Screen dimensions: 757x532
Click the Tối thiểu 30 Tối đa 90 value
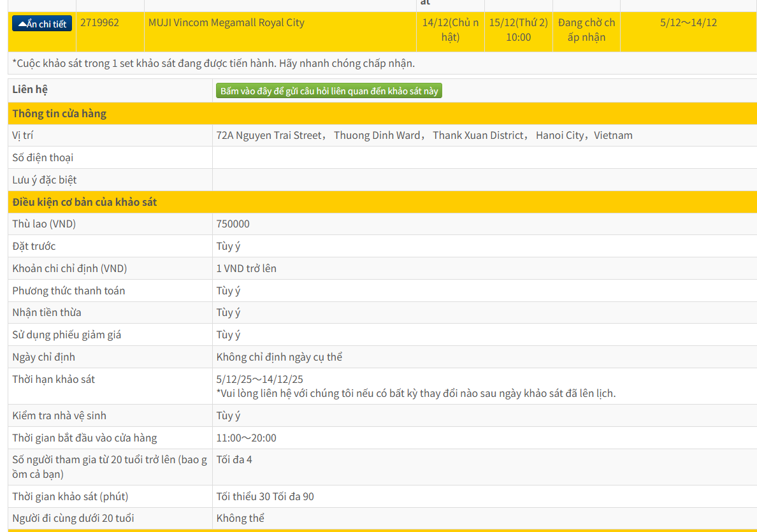(265, 496)
